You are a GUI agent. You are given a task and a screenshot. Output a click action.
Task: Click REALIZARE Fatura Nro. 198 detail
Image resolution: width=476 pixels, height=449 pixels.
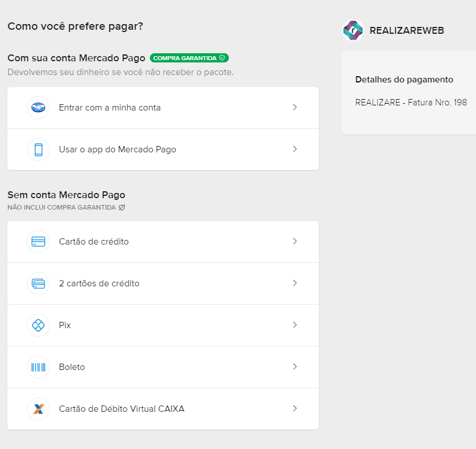[x=411, y=103]
